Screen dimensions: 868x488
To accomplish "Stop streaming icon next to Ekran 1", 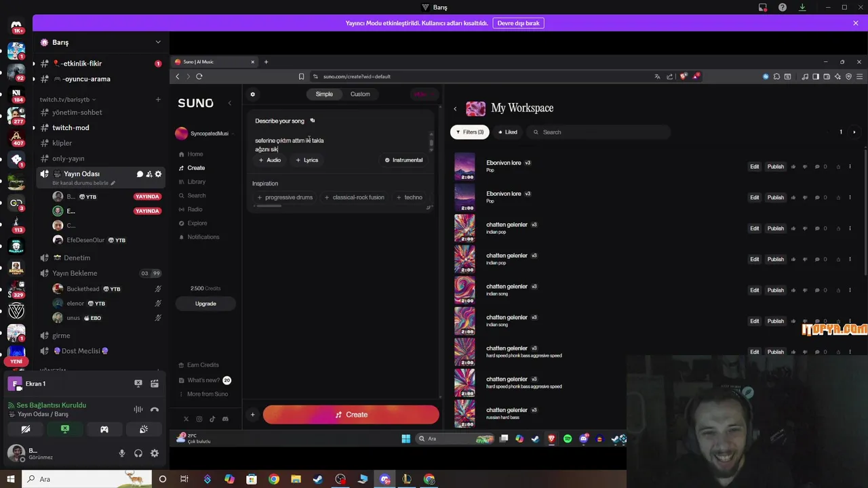I will 138,384.
